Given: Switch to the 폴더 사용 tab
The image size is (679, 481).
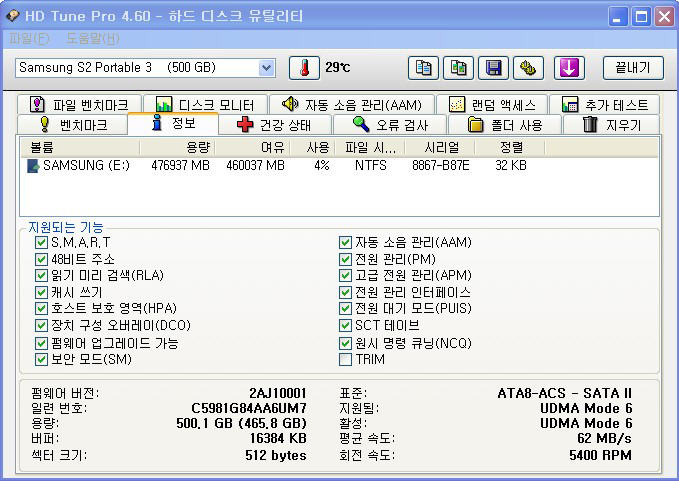Looking at the screenshot, I should tap(505, 125).
